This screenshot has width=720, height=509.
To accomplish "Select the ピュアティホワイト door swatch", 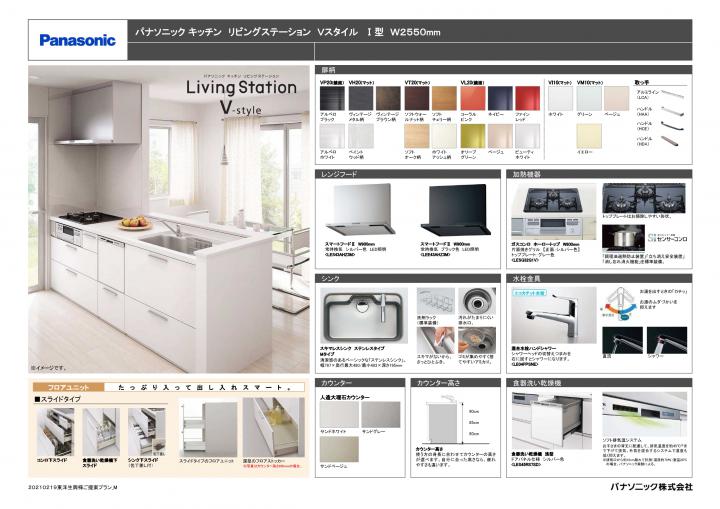I will click(528, 136).
